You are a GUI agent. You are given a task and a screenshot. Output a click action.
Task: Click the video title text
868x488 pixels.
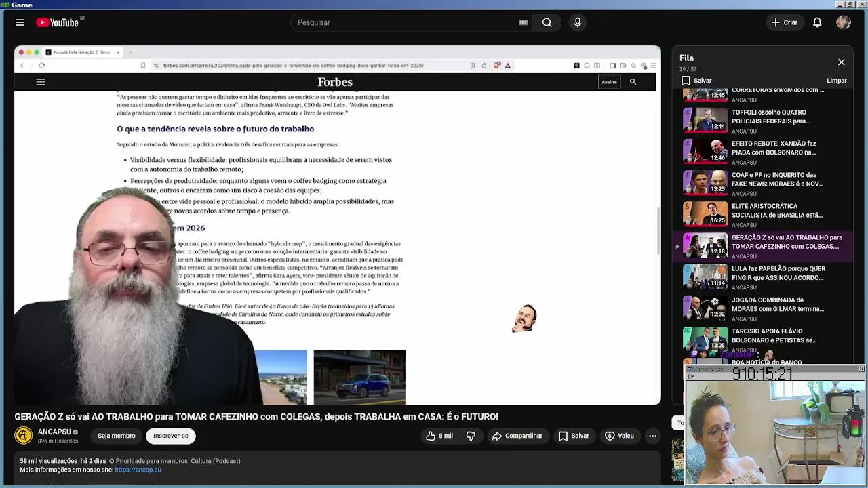pos(256,416)
